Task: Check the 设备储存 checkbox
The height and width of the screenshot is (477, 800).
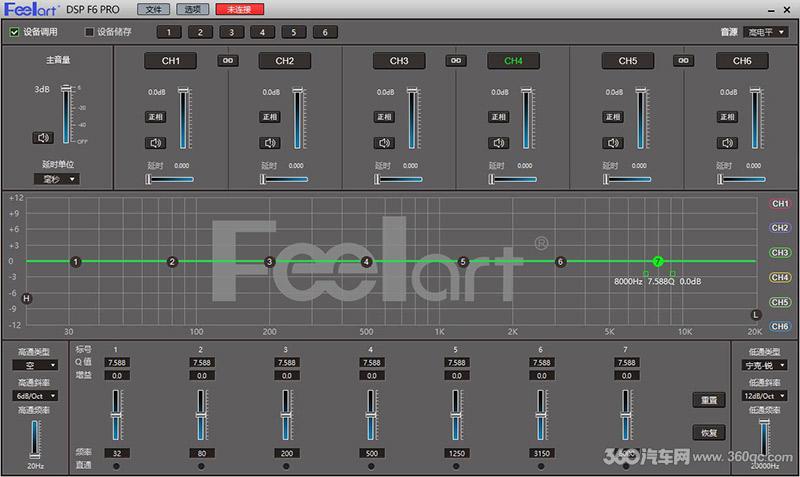Action: click(x=89, y=32)
